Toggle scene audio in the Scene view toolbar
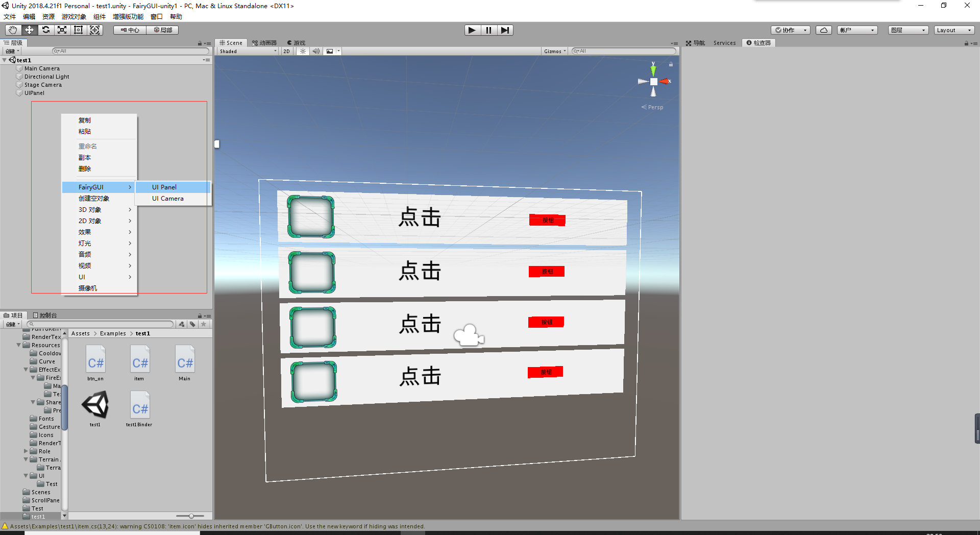Image resolution: width=980 pixels, height=535 pixels. (316, 51)
